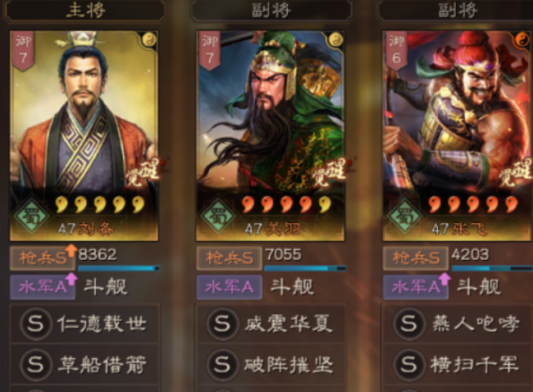Click Zhang Fei's orange yin-yang icon
This screenshot has width=533, height=392.
522,40
